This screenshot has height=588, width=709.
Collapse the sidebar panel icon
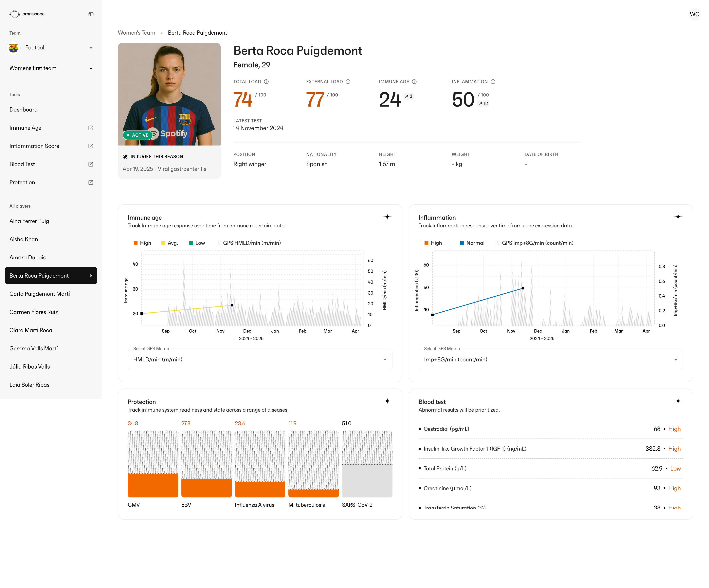click(x=91, y=14)
